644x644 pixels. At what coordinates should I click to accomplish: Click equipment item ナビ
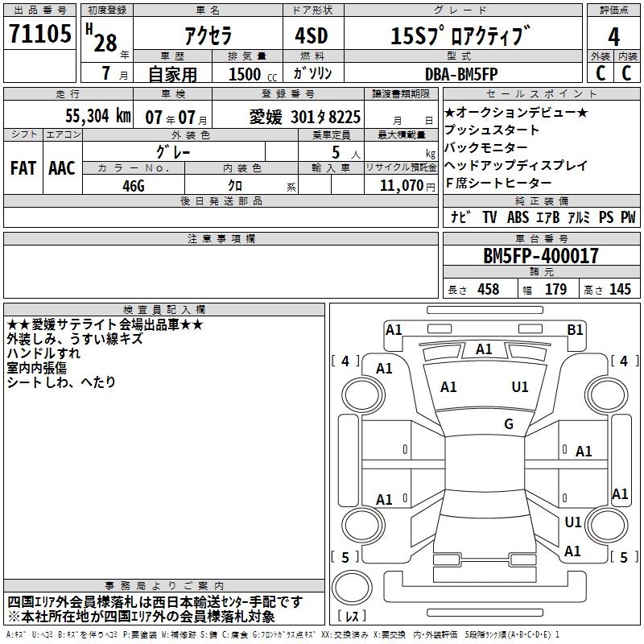[x=460, y=217]
